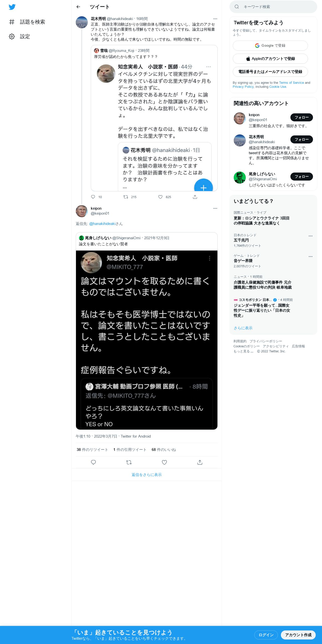Viewport: 322px width, 644px height.
Task: Retweet keipon's tweet using the retweet icon
Action: point(129,462)
